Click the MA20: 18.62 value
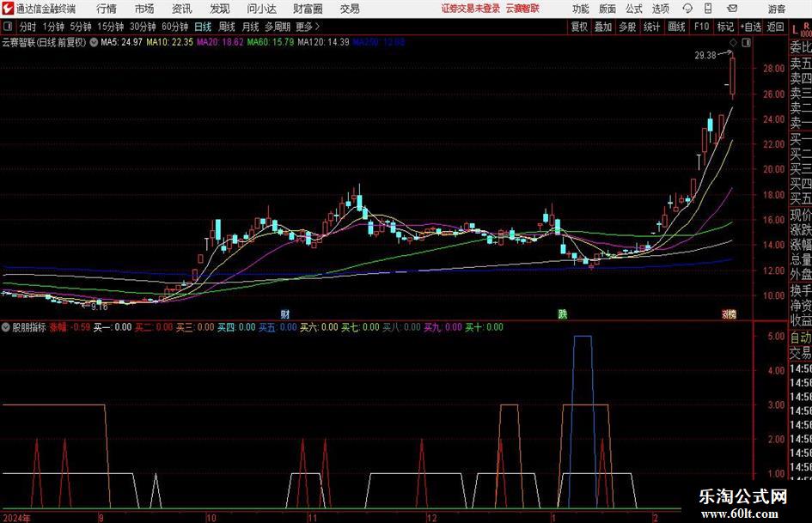Viewport: 812px width, 523px height. coord(220,42)
